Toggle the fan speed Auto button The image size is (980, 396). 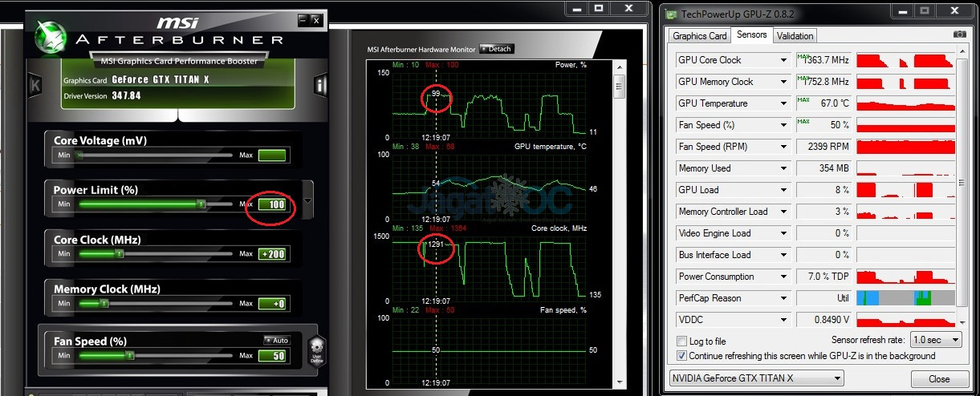(275, 341)
